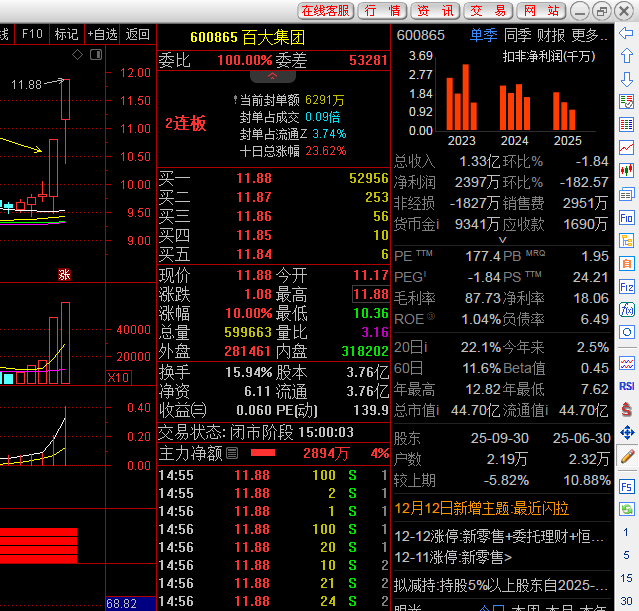Open the 资讯 news menu
639x611 pixels.
click(x=435, y=11)
